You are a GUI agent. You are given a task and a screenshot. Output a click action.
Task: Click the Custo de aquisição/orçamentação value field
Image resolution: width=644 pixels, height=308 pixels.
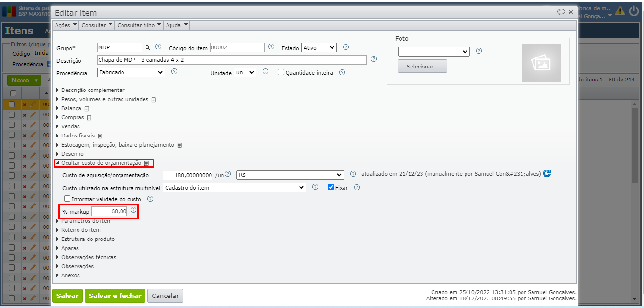pyautogui.click(x=188, y=175)
